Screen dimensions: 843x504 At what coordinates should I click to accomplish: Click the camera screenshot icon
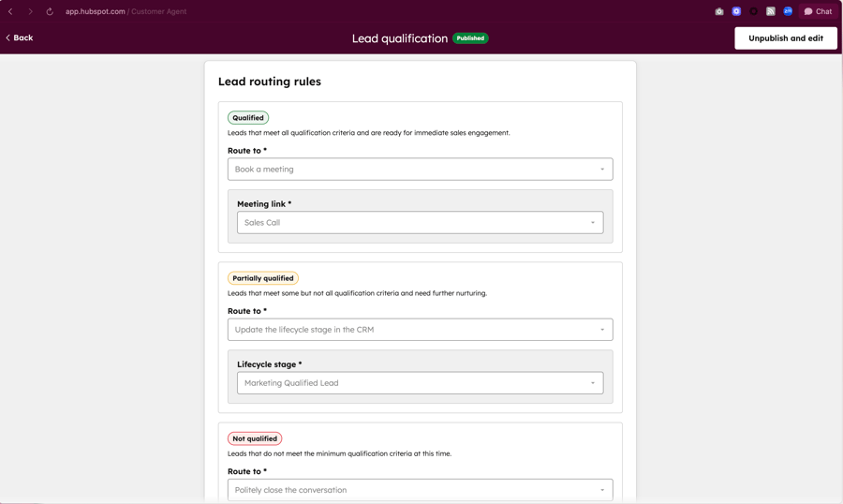[719, 11]
